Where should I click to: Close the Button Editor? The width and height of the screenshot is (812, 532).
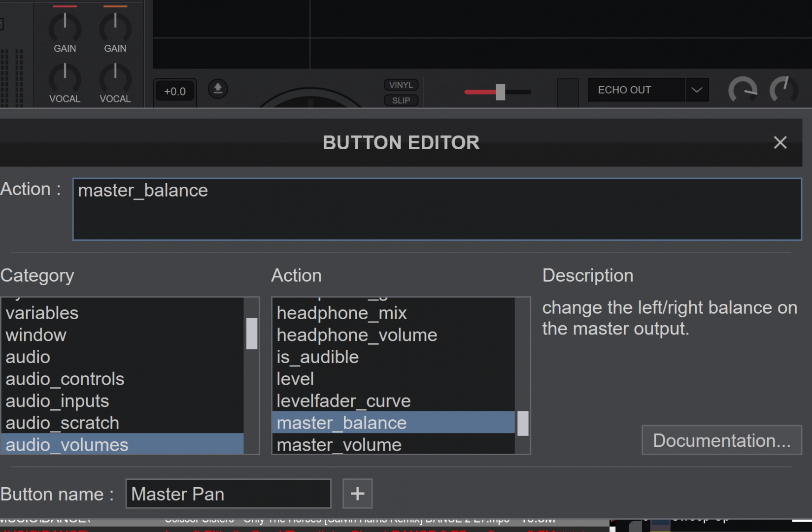coord(780,142)
